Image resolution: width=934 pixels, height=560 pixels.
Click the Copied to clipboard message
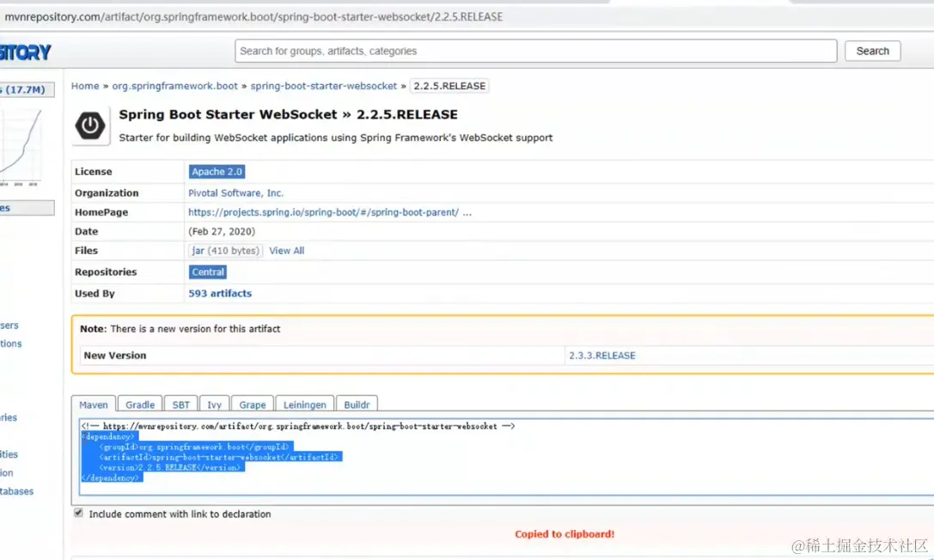point(565,534)
